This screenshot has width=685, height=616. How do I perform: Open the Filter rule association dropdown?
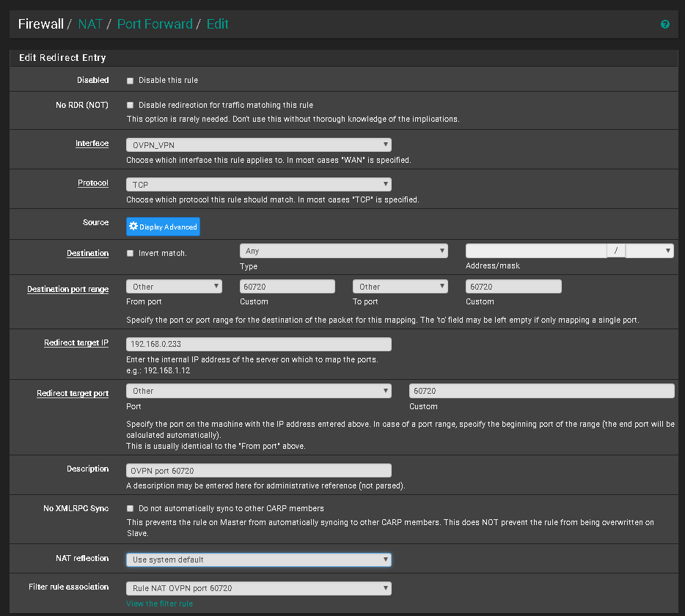point(258,588)
